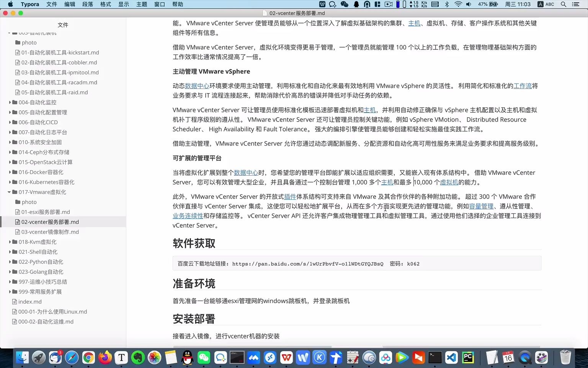588x368 pixels.
Task: Click the 安装部署 heading
Action: click(x=194, y=319)
